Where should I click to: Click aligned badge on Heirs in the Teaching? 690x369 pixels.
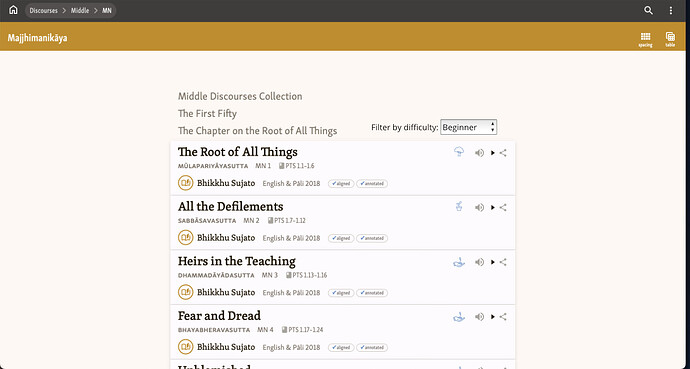coord(341,292)
